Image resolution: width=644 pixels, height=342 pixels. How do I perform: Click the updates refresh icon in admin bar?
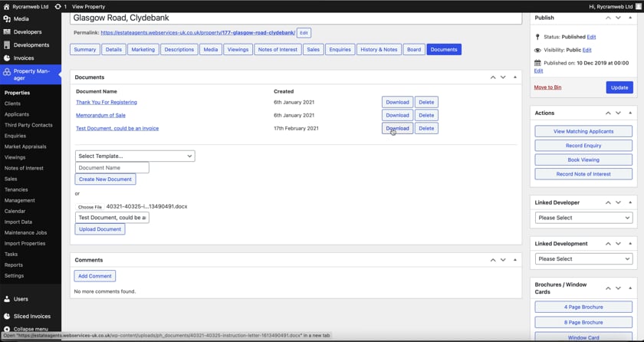(x=58, y=7)
